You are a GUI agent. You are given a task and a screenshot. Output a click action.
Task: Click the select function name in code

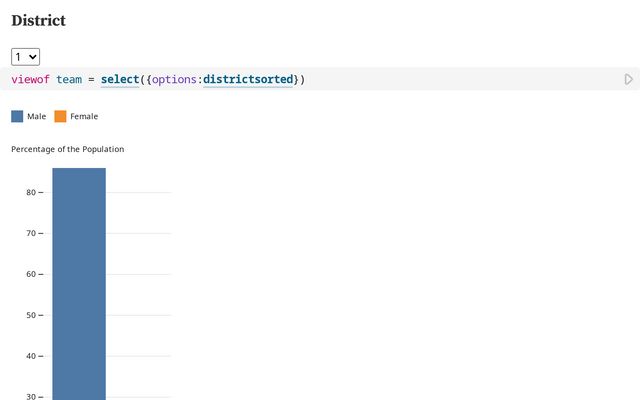tap(120, 79)
